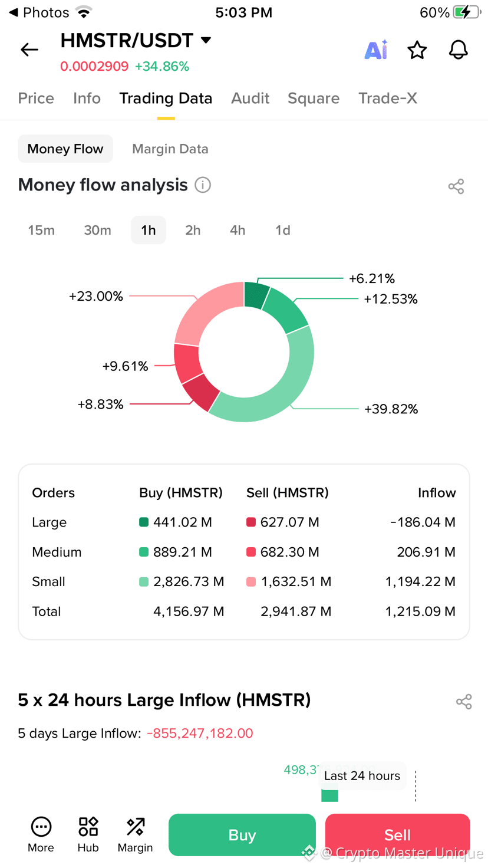Screen dimensions: 488x868
Task: Tap the Last 24 hours tooltip label
Action: [x=362, y=775]
